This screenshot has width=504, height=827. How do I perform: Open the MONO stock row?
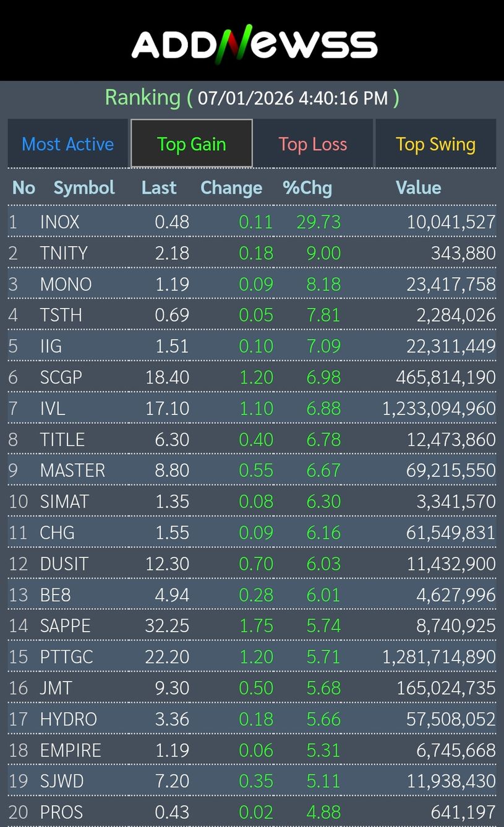[66, 285]
